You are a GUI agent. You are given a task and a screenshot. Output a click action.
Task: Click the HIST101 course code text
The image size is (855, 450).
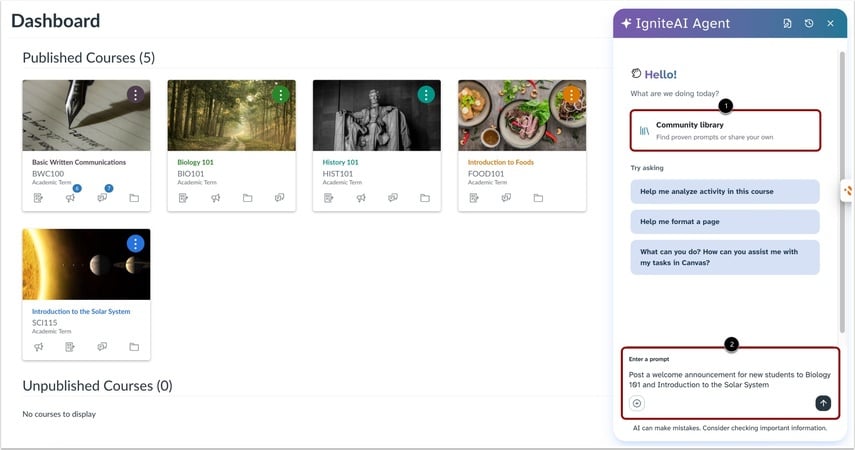click(x=338, y=173)
